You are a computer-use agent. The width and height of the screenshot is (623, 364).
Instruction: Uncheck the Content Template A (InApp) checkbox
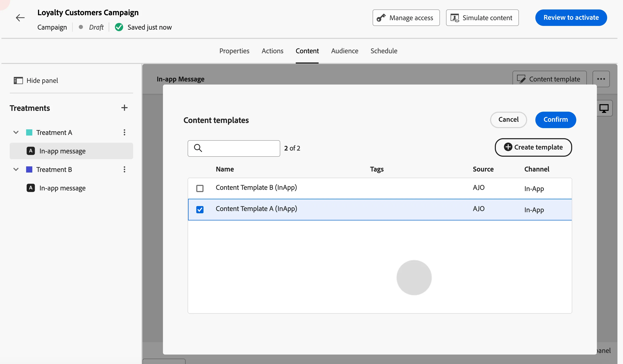point(200,210)
